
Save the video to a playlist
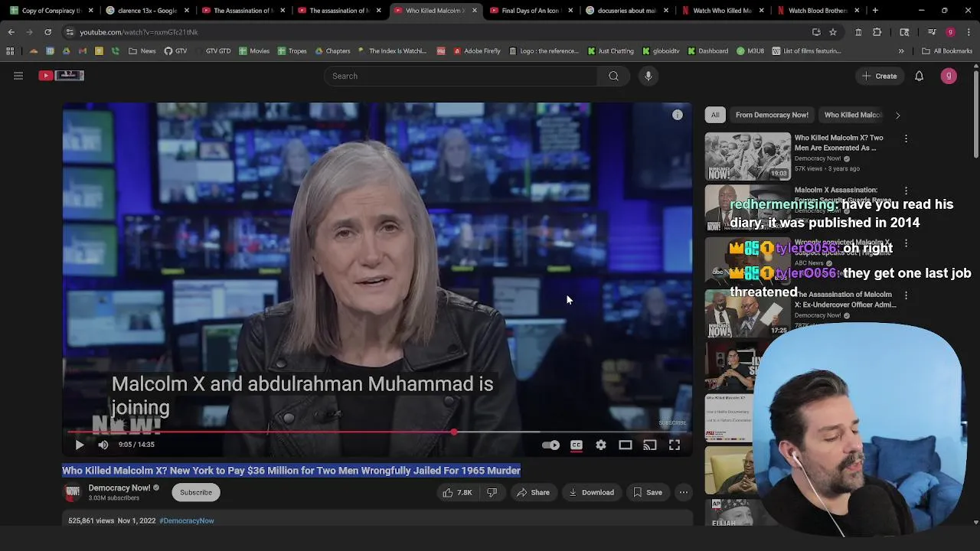coord(648,492)
